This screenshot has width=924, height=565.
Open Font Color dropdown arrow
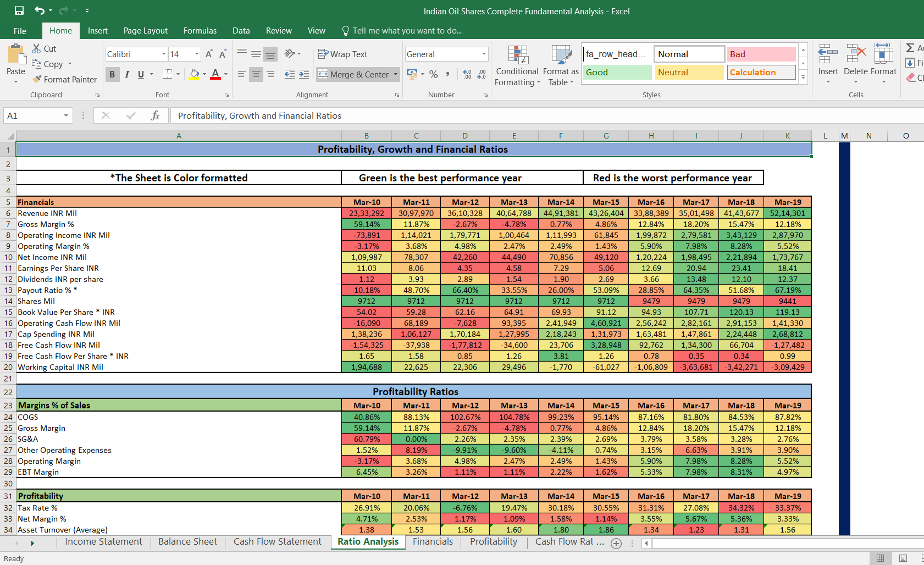[x=226, y=74]
